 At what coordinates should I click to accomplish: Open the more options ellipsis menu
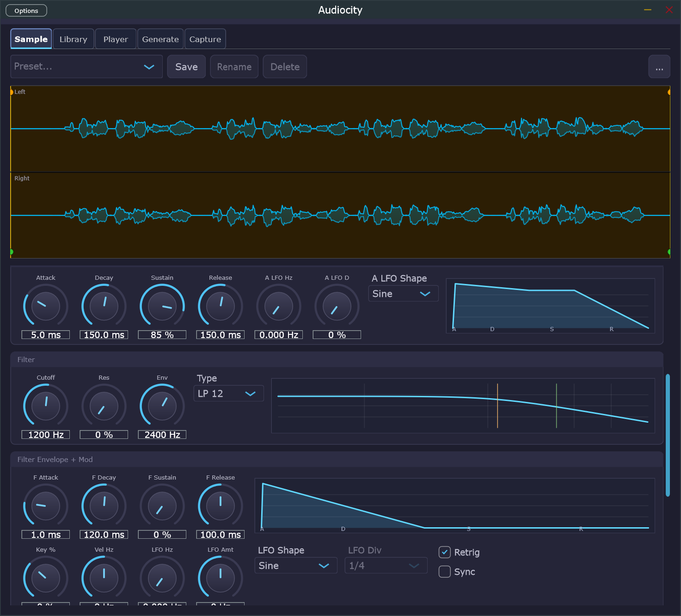pyautogui.click(x=659, y=67)
